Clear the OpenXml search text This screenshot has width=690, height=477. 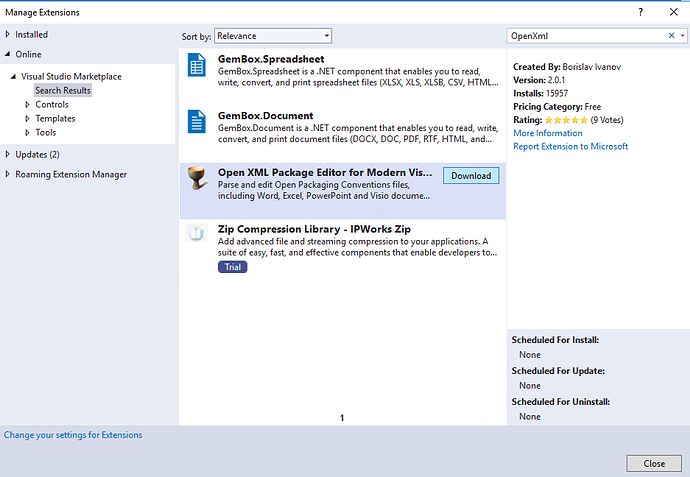point(671,36)
